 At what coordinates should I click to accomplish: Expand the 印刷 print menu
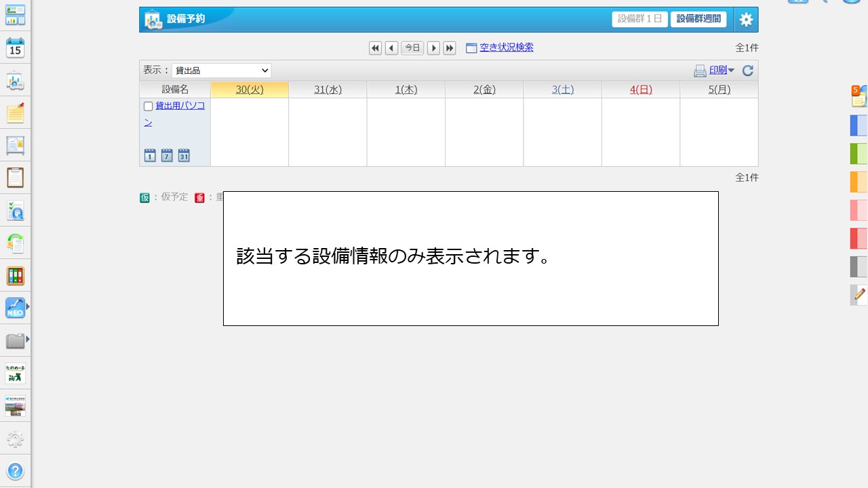click(722, 70)
